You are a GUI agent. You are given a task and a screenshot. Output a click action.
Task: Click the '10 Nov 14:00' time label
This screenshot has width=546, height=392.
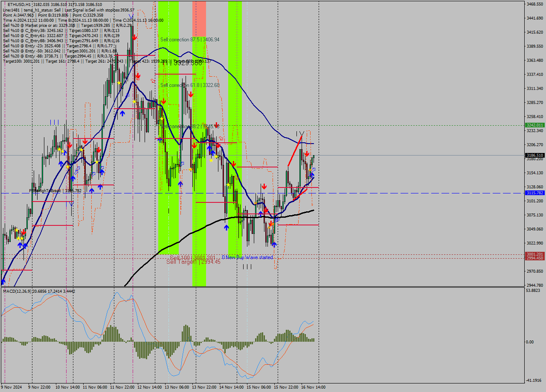click(67, 387)
